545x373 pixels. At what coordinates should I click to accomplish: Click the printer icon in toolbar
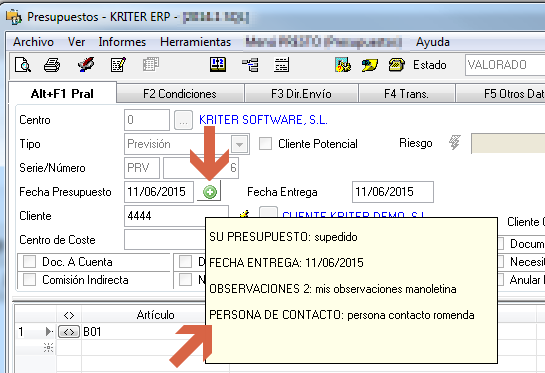click(x=52, y=65)
